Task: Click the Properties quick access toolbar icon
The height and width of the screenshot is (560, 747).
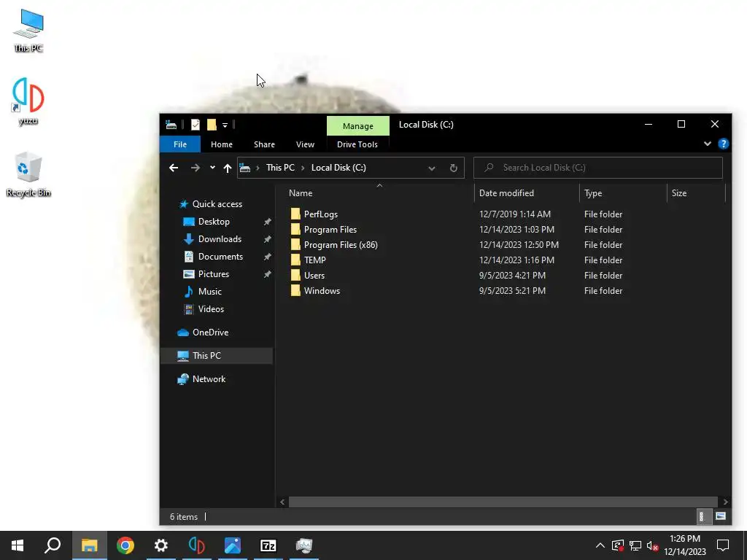Action: [196, 125]
